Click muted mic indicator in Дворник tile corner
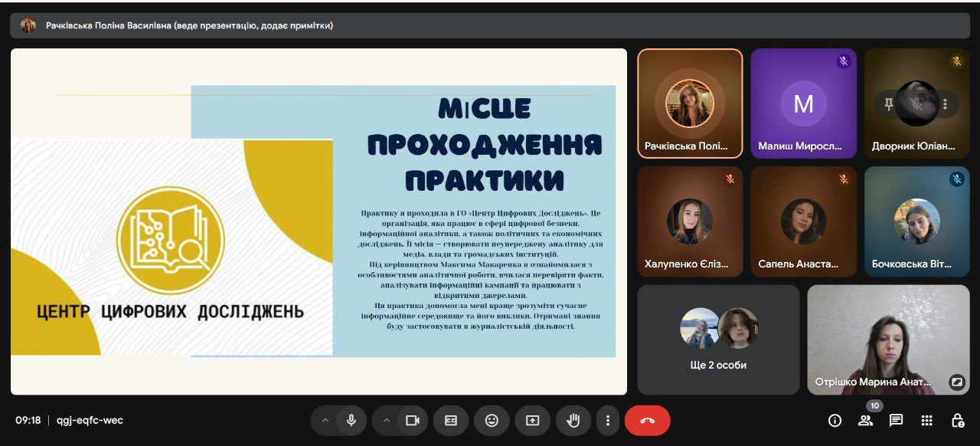980x446 pixels. tap(957, 61)
